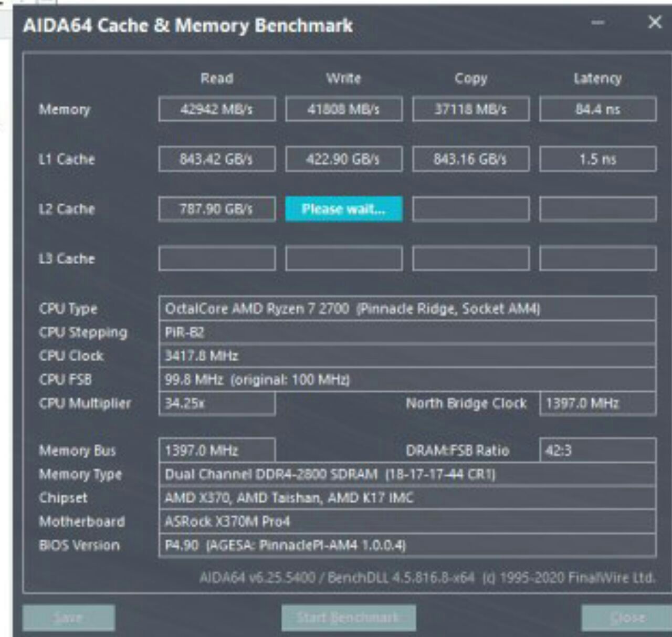Click the Memory Bus value 1397.0 MHz
Screen dimensions: 672x637
(x=217, y=451)
